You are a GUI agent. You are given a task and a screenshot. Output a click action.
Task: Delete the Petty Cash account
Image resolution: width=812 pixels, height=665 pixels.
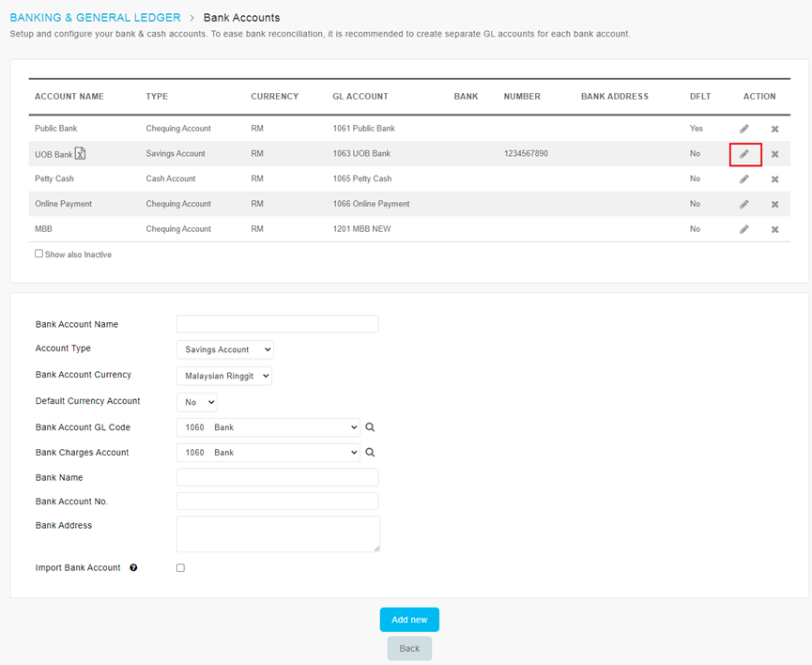point(774,179)
